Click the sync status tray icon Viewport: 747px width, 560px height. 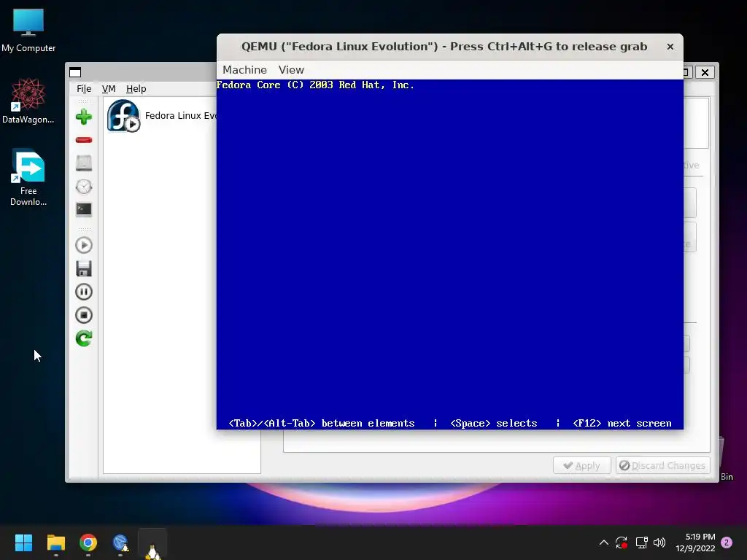(622, 542)
